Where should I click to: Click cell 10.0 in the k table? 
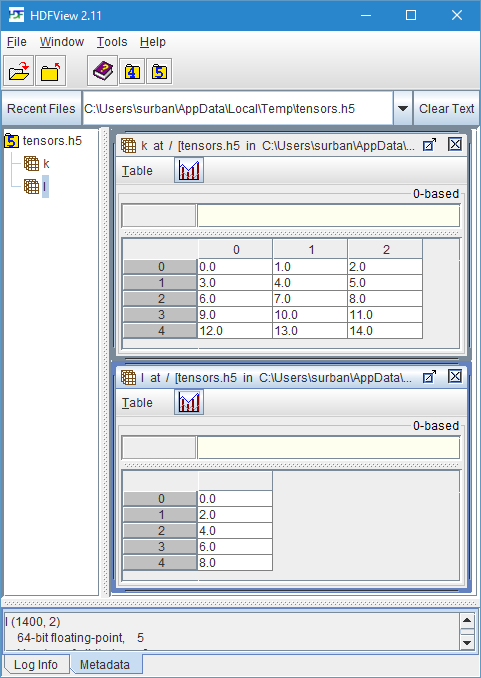(310, 315)
